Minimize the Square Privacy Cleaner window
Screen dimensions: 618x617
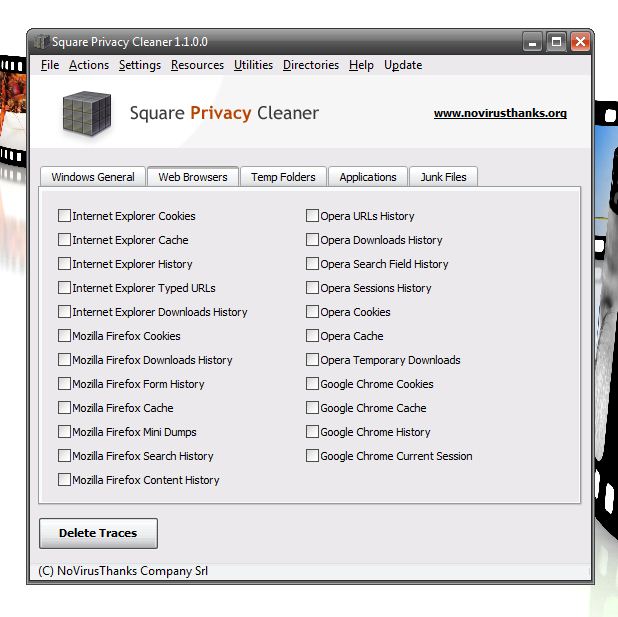(x=532, y=42)
